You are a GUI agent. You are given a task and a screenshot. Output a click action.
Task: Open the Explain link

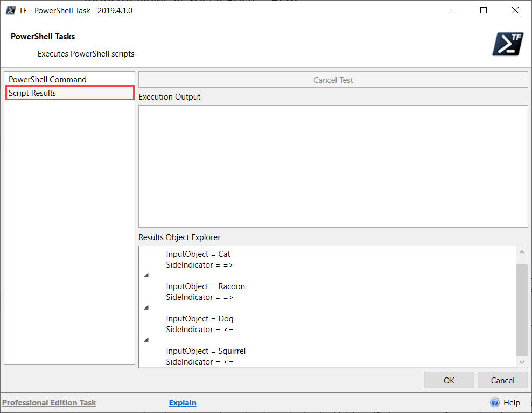coord(182,402)
